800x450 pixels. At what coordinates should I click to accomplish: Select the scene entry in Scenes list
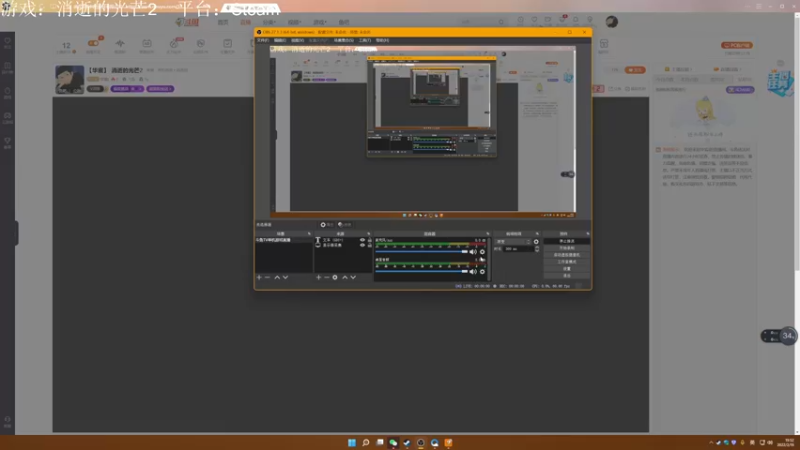click(x=284, y=240)
